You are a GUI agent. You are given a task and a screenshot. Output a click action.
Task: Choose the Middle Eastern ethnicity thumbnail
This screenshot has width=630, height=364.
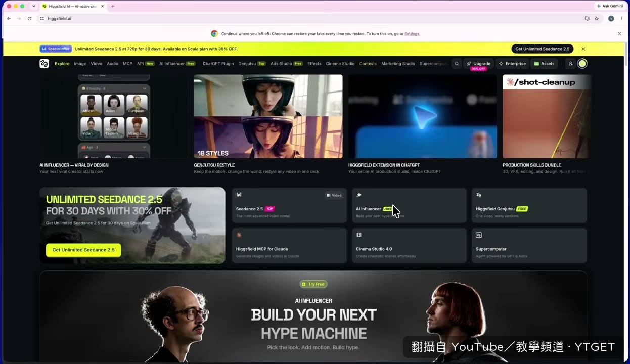pyautogui.click(x=114, y=127)
